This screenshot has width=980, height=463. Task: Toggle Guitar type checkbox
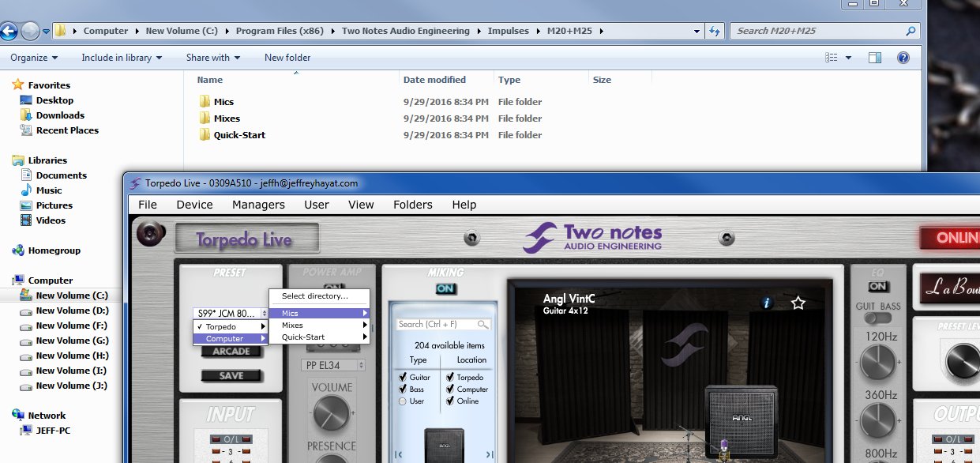(x=403, y=378)
